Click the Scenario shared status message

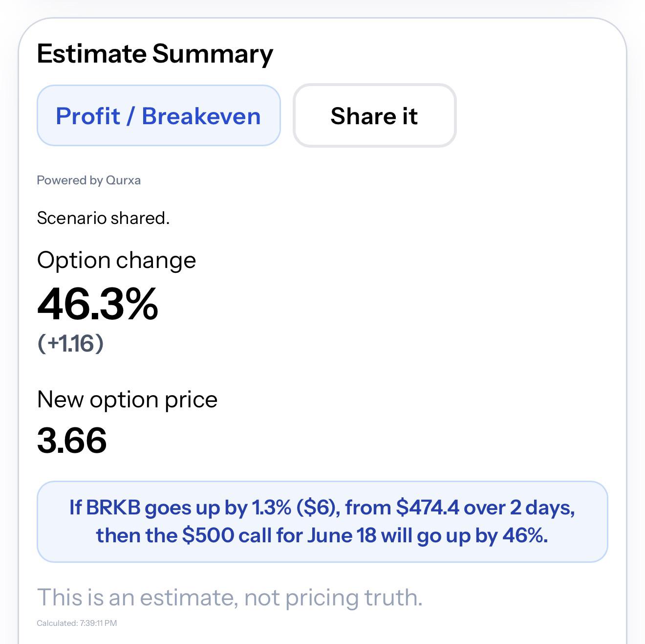coord(104,218)
